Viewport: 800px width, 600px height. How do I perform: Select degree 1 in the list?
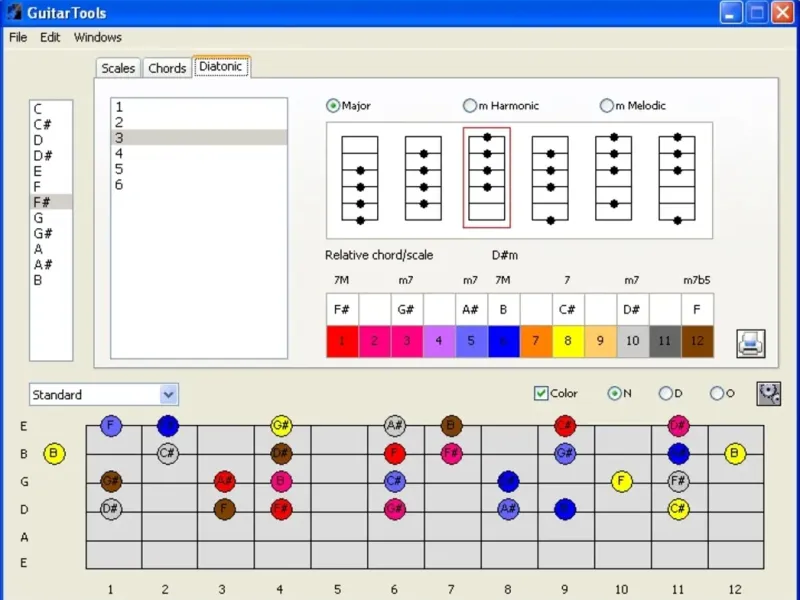199,107
